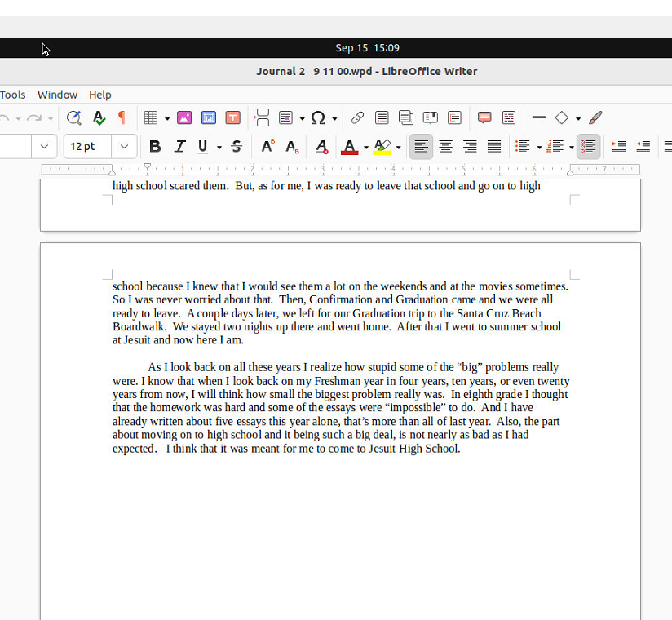The height and width of the screenshot is (620, 672).
Task: Insert a bookmark
Action: pyautogui.click(x=431, y=117)
